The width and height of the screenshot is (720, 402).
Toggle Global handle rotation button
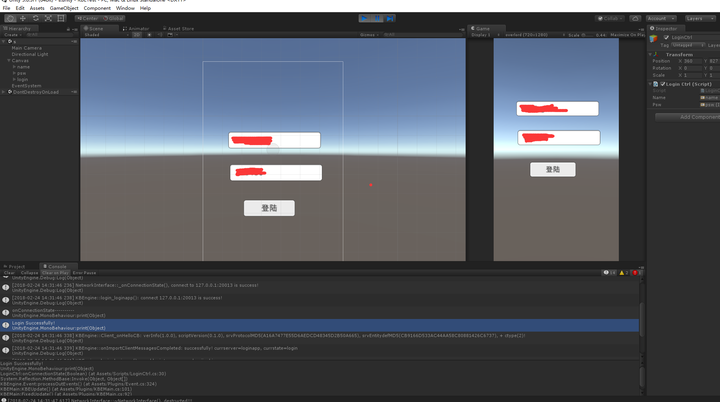coord(113,18)
